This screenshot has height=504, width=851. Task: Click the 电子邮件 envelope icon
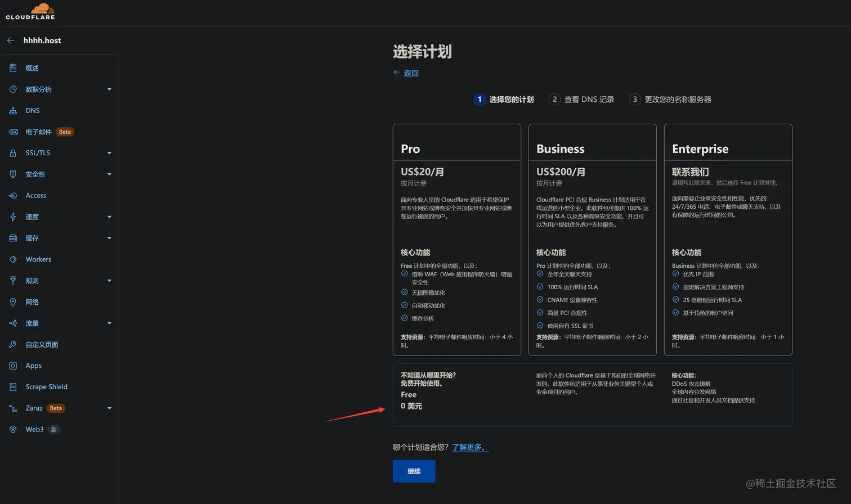point(13,132)
